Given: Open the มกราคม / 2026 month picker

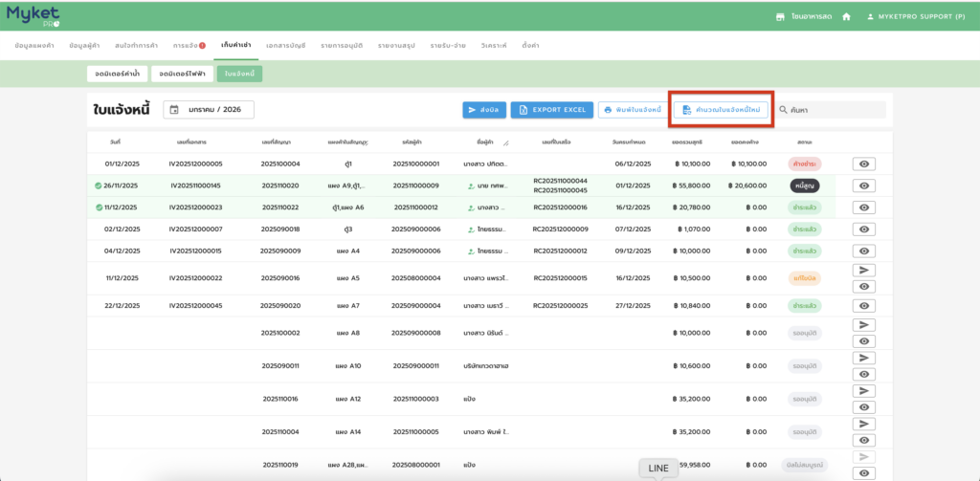Looking at the screenshot, I should tap(209, 110).
